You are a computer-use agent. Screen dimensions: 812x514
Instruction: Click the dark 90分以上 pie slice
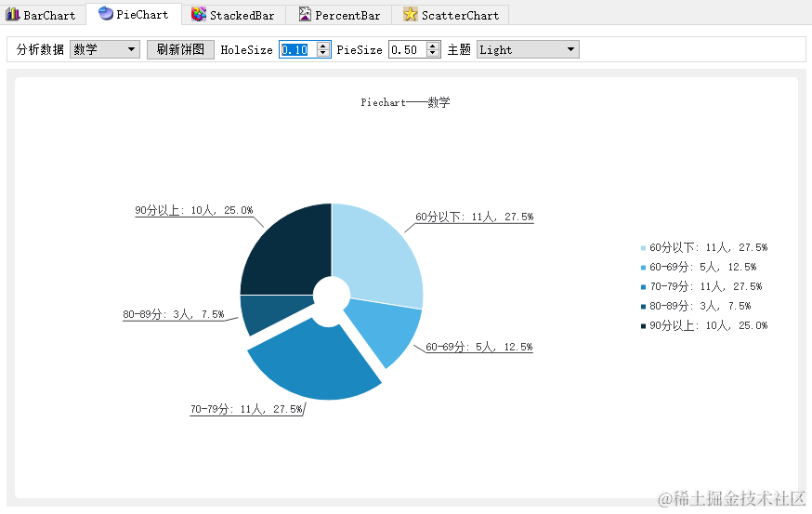[x=290, y=251]
